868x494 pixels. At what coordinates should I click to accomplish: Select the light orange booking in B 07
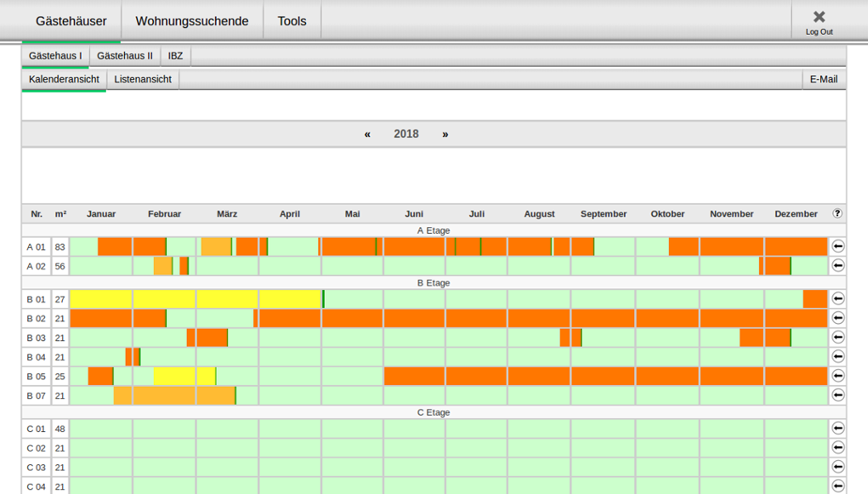[174, 396]
